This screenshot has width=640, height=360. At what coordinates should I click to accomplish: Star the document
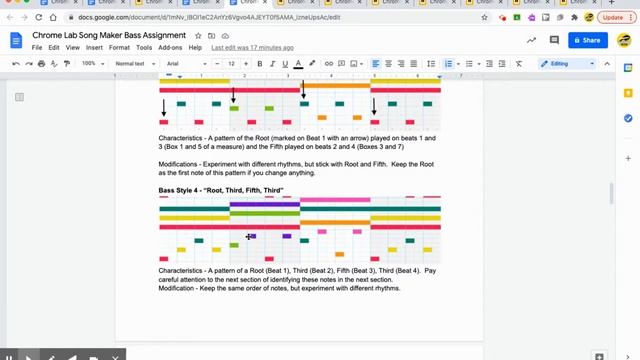(198, 36)
